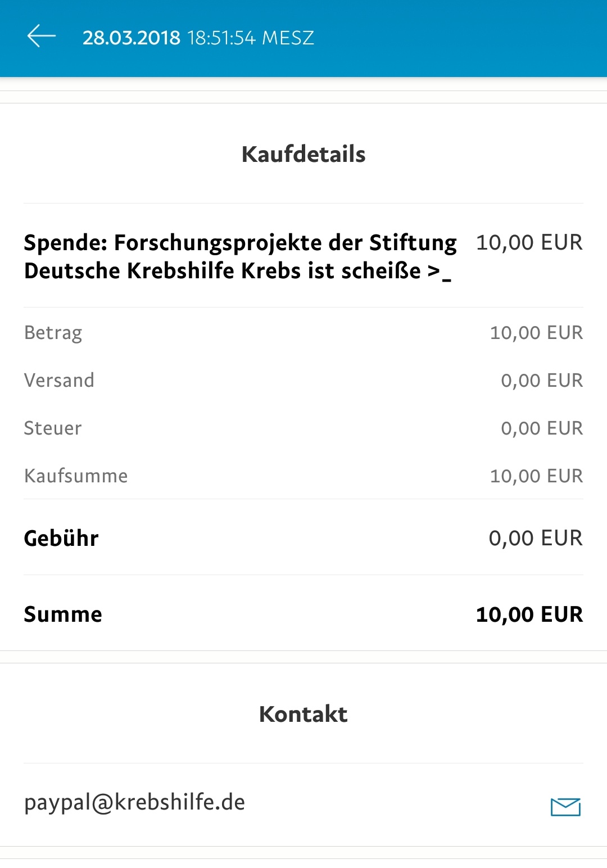Tap the Steuer row label
The height and width of the screenshot is (868, 607).
[x=53, y=428]
